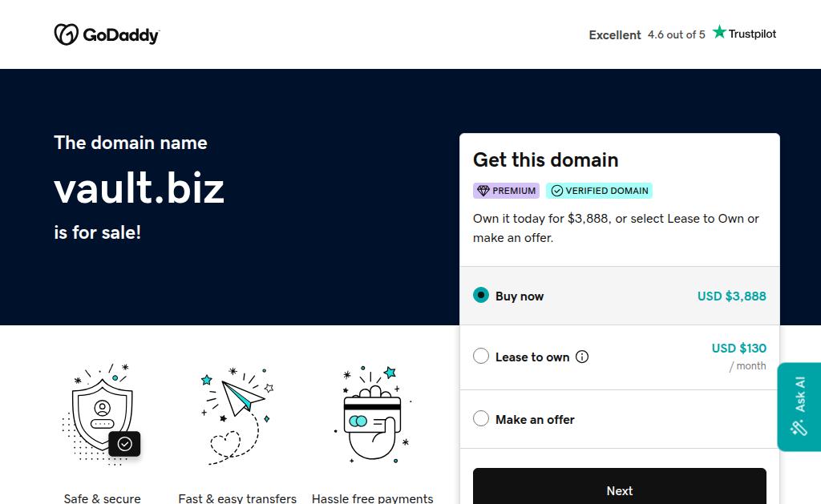This screenshot has width=821, height=504.
Task: Open the Ask AI side tab
Action: point(799,406)
